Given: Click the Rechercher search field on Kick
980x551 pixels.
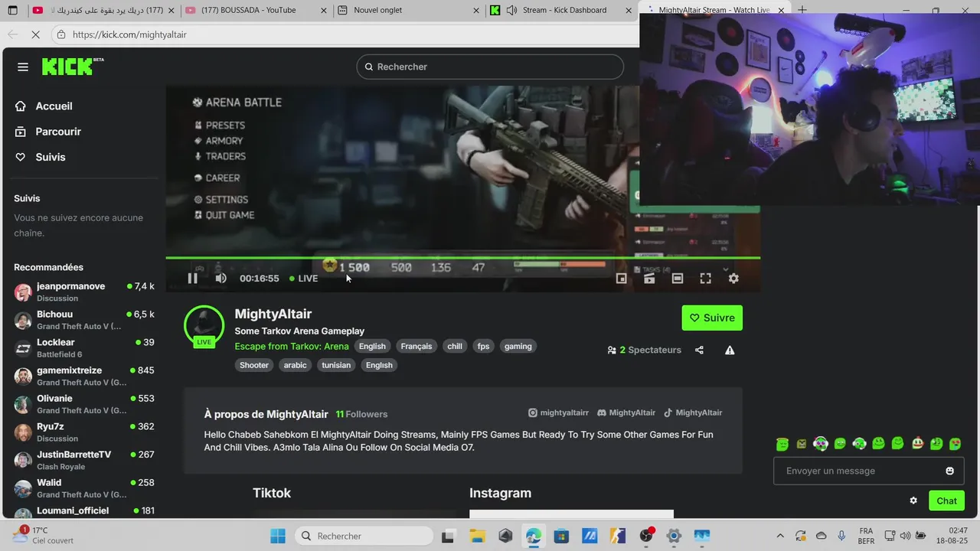Looking at the screenshot, I should coord(490,67).
